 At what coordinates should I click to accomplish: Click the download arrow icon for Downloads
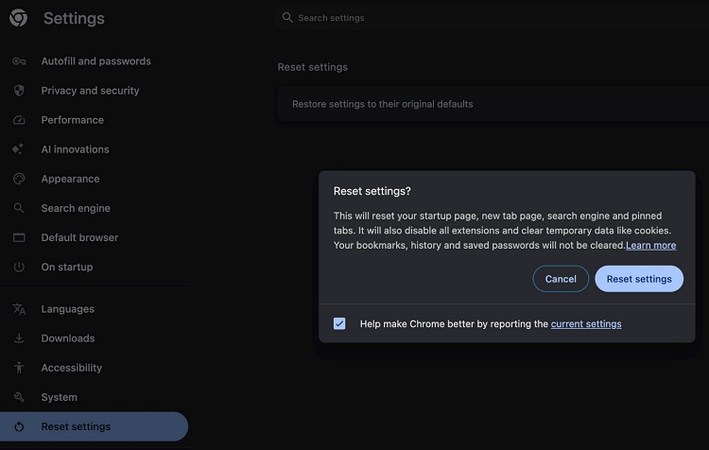point(19,338)
